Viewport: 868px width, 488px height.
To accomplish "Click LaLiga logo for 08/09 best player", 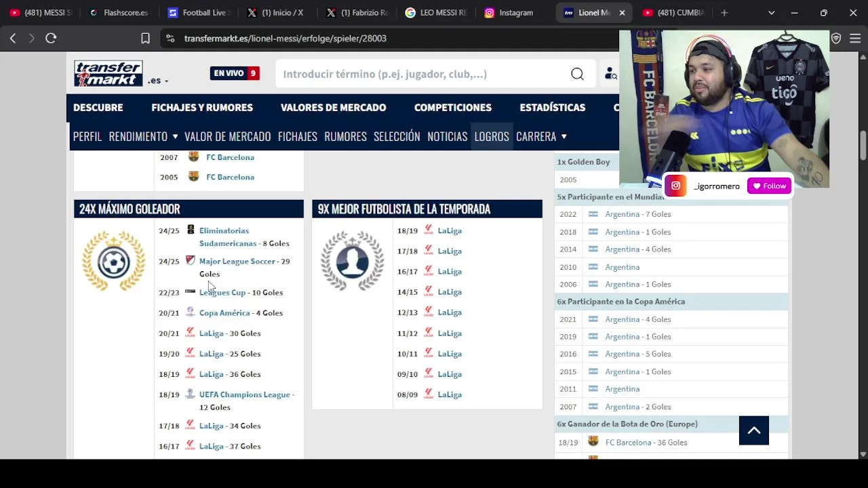I will tap(429, 394).
